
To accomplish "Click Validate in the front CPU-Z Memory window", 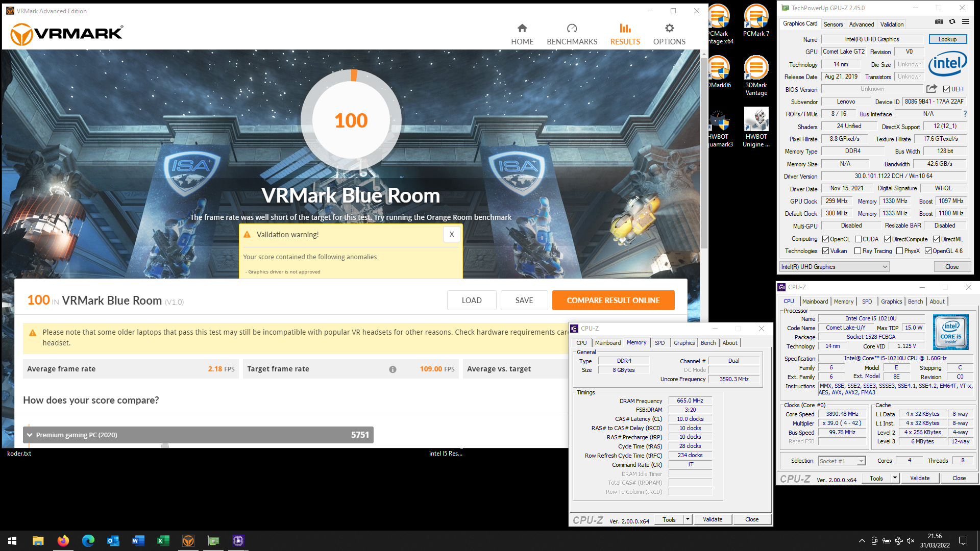I will click(713, 519).
